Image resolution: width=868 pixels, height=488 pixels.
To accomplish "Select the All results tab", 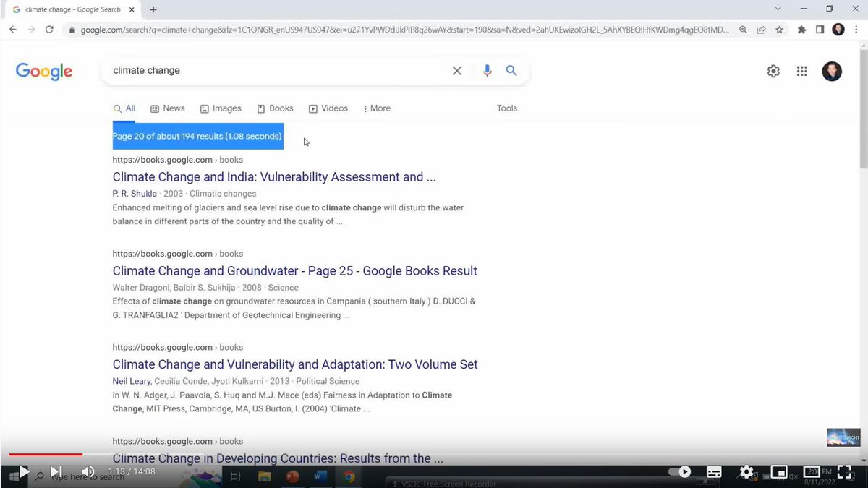I will [x=124, y=108].
